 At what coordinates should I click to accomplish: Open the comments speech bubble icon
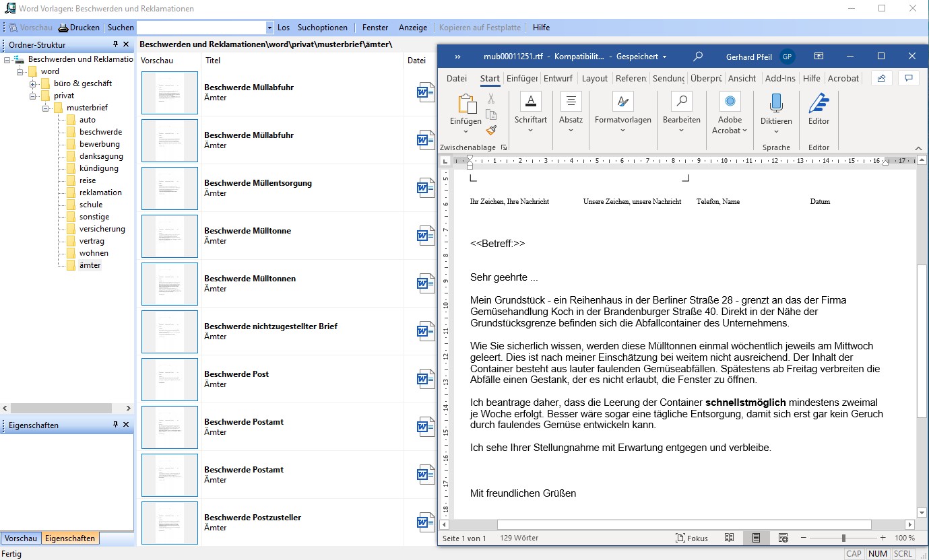[909, 78]
